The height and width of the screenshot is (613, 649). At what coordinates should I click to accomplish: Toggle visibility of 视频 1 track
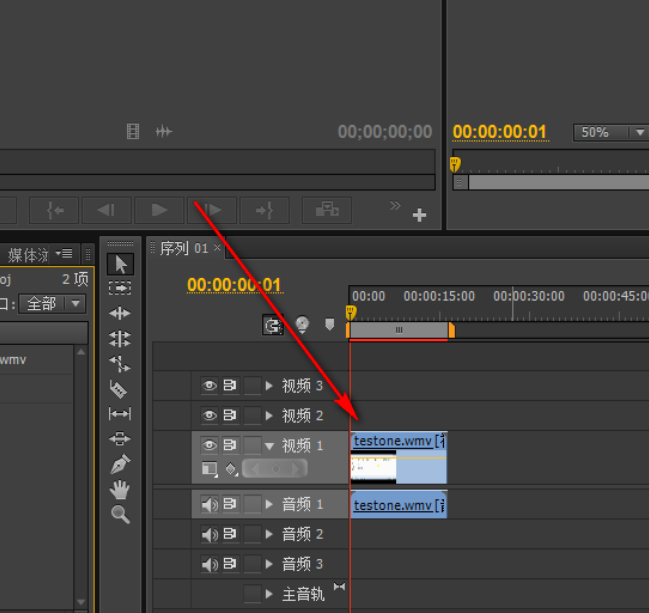click(209, 445)
